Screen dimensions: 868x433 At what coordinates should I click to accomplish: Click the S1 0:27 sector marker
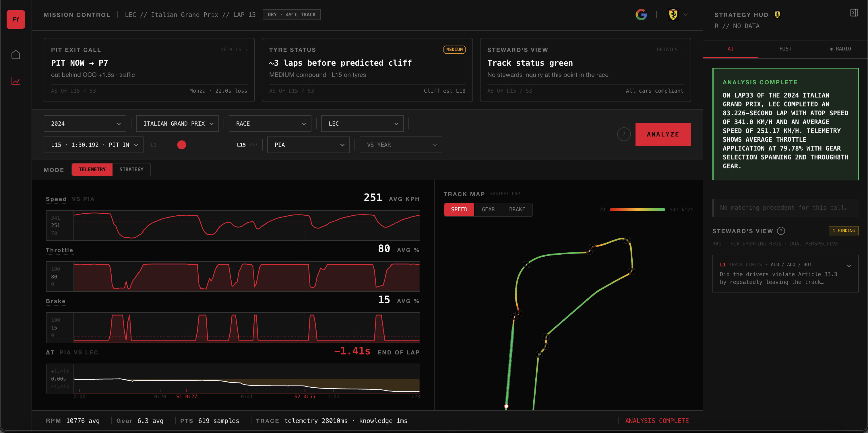(187, 397)
